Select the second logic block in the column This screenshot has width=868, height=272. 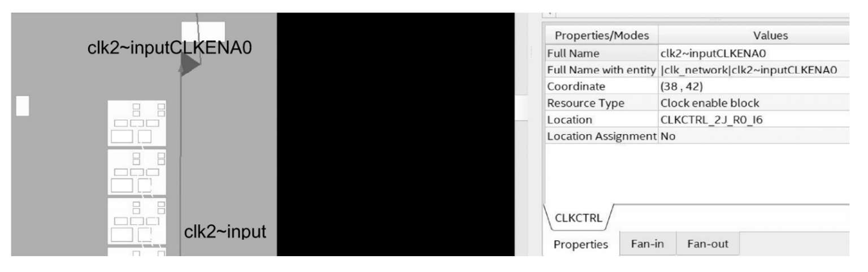137,172
